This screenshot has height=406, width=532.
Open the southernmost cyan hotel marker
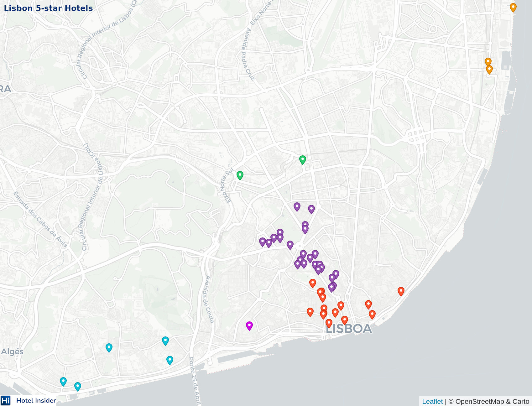pyautogui.click(x=78, y=386)
